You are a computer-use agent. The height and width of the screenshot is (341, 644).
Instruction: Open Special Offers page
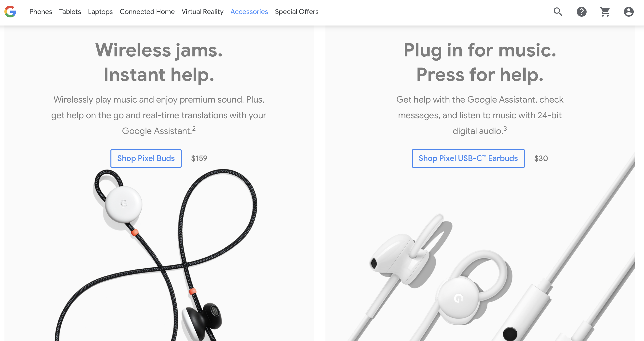coord(296,12)
